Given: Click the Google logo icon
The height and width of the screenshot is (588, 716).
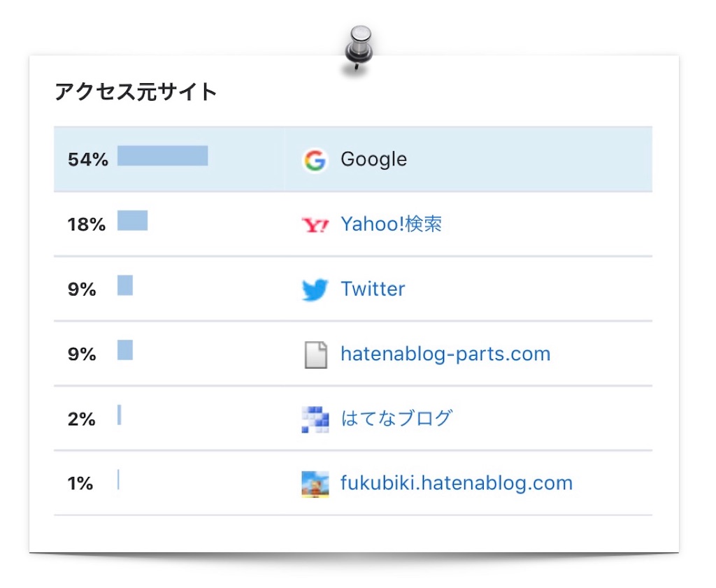Looking at the screenshot, I should click(x=315, y=160).
